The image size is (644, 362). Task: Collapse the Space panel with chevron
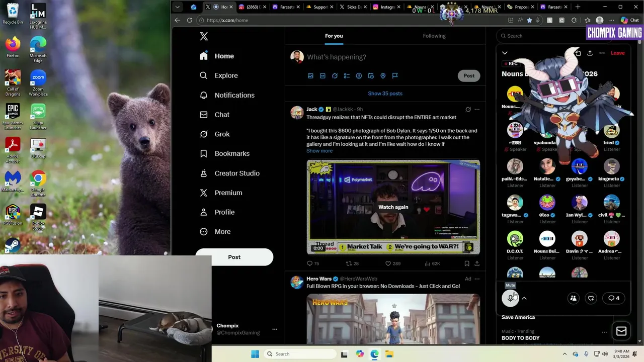[505, 53]
